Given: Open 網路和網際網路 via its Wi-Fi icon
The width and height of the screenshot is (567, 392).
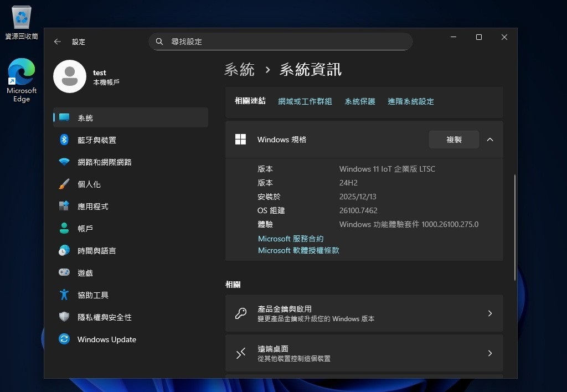Looking at the screenshot, I should (x=64, y=162).
